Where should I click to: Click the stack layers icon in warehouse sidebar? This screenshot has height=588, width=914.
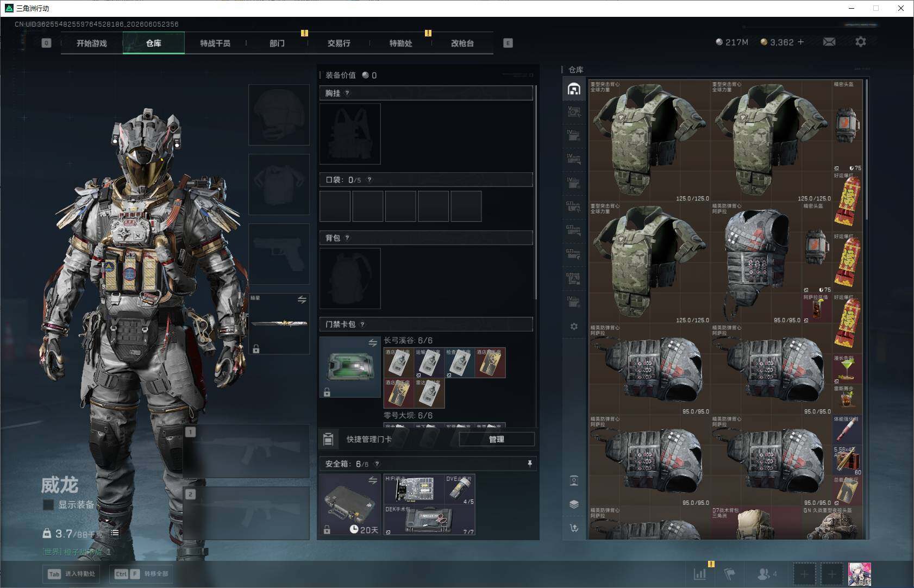[x=574, y=504]
